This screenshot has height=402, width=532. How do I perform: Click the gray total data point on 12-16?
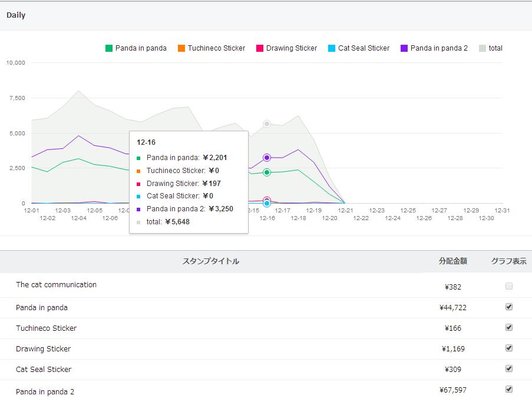pos(267,124)
